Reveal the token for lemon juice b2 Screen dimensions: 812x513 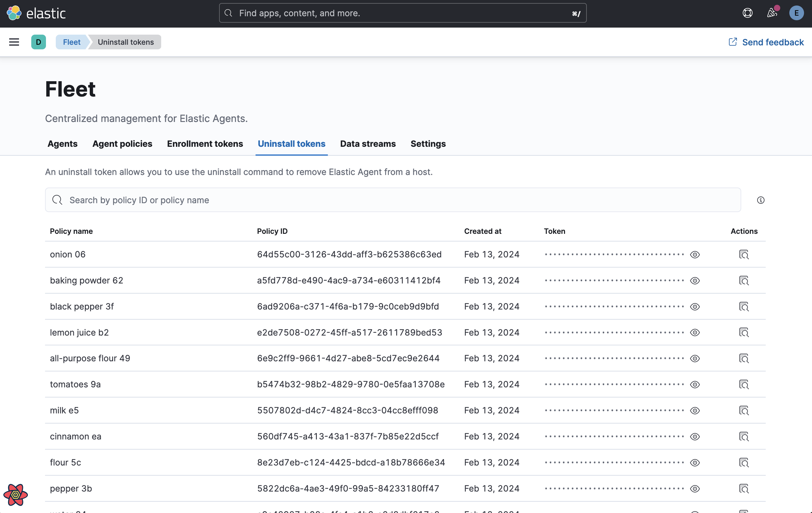click(x=695, y=332)
